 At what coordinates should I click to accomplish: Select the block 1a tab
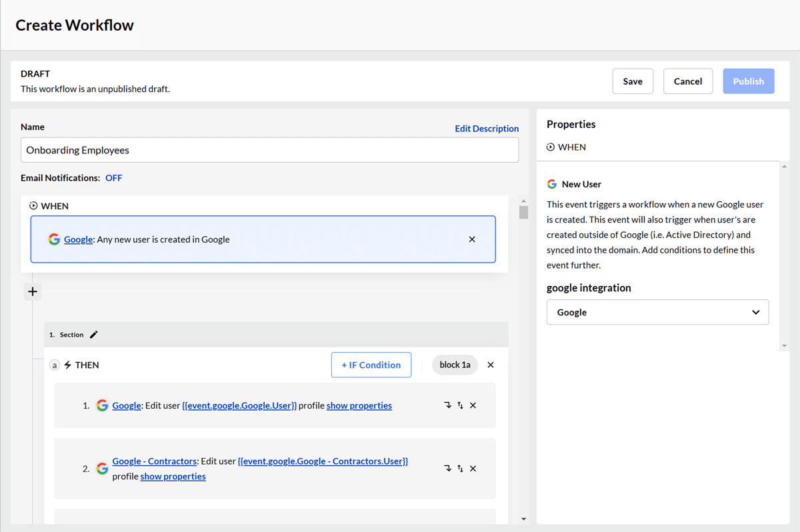454,365
